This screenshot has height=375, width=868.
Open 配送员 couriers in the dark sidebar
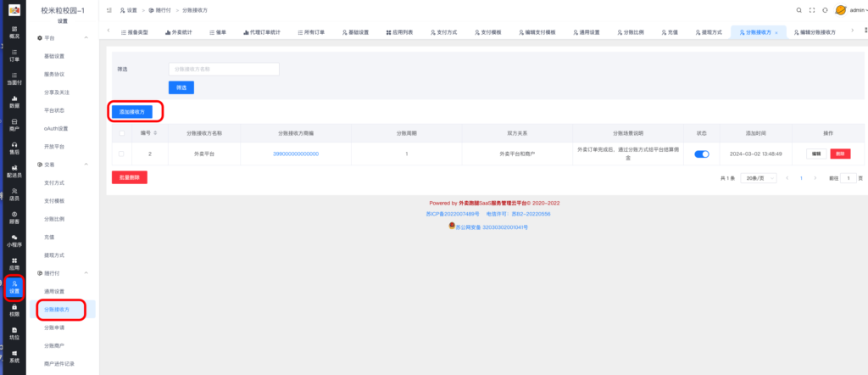coord(14,171)
